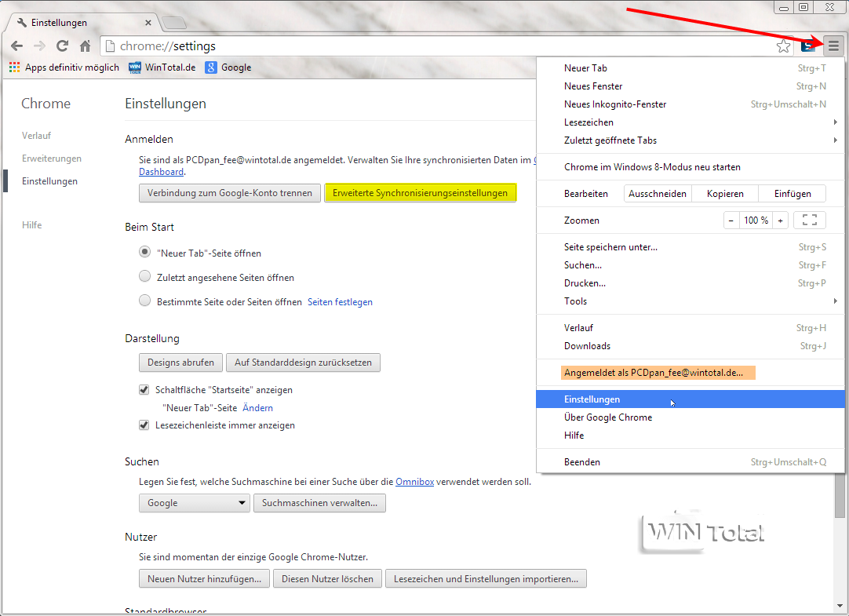Viewport: 849px width, 616px height.
Task: Click Beenden to quit Chrome
Action: tap(690, 461)
